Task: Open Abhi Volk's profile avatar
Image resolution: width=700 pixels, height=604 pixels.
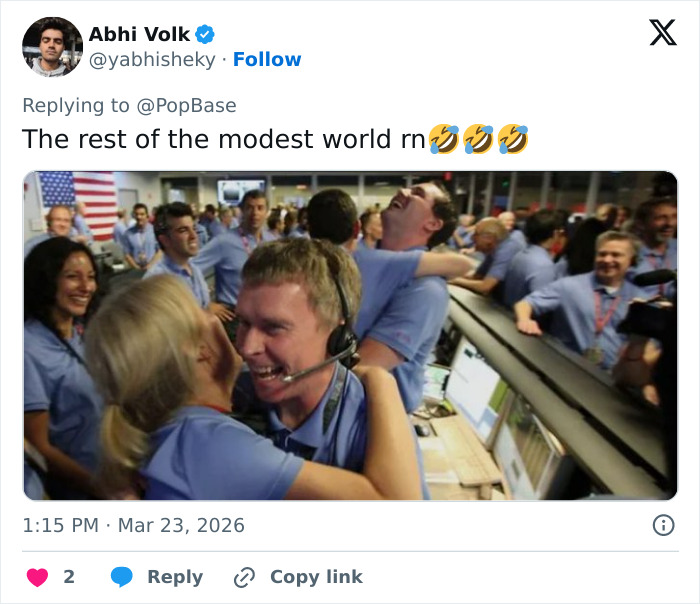Action: click(52, 47)
